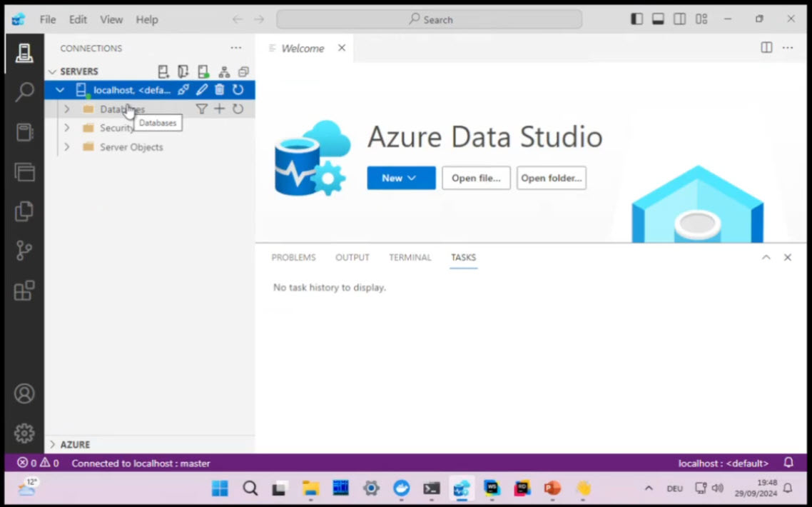Expand the Security folder

(x=67, y=128)
